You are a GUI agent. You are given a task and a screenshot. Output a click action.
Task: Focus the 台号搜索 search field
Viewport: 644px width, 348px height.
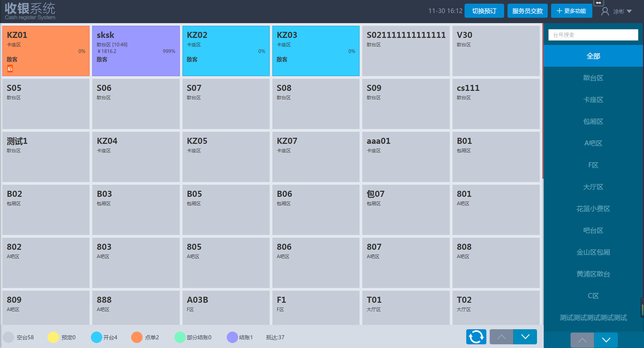click(x=593, y=35)
